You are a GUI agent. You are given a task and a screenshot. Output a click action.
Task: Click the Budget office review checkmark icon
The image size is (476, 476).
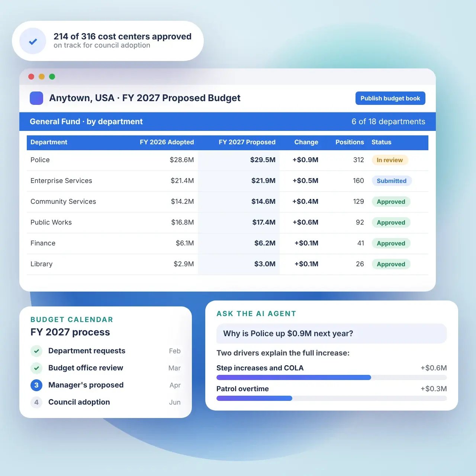coord(36,368)
